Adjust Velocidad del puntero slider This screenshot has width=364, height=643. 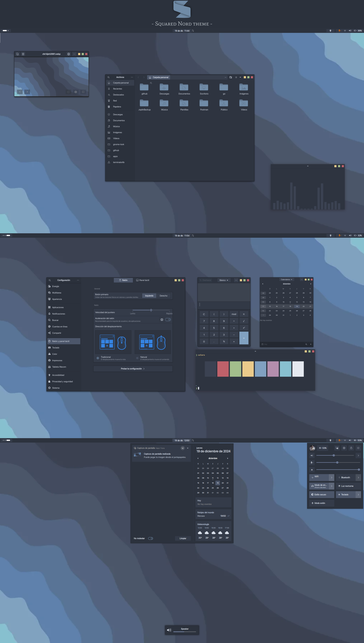151,310
